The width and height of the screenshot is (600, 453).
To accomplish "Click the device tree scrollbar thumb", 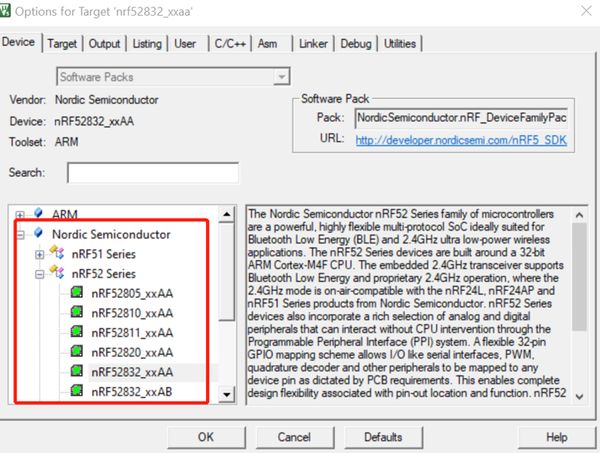I will [227, 272].
